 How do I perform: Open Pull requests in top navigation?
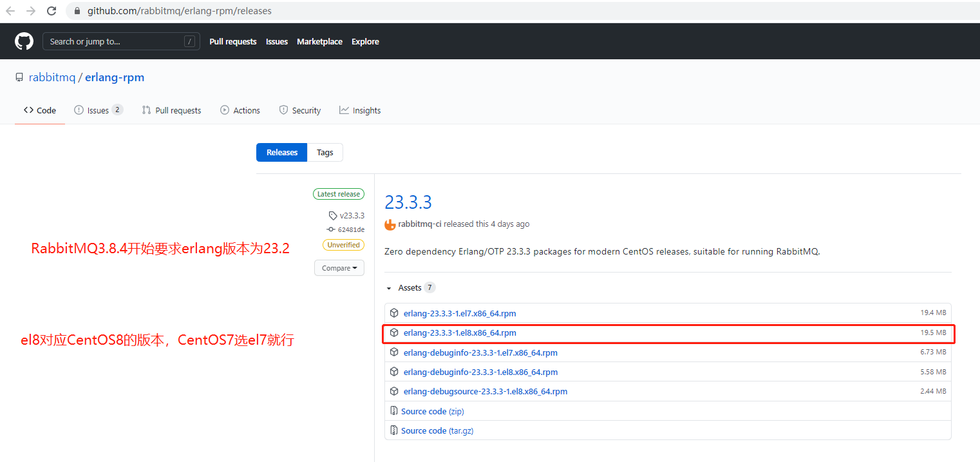point(233,41)
